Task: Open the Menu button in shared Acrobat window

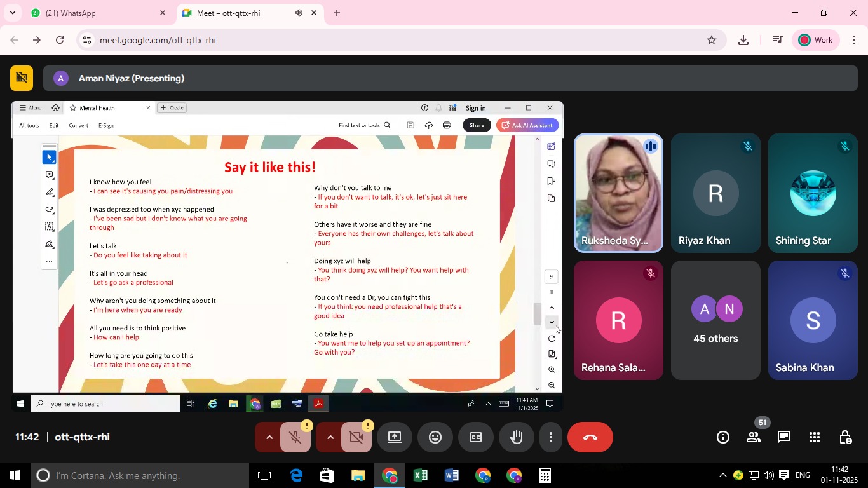Action: click(30, 108)
